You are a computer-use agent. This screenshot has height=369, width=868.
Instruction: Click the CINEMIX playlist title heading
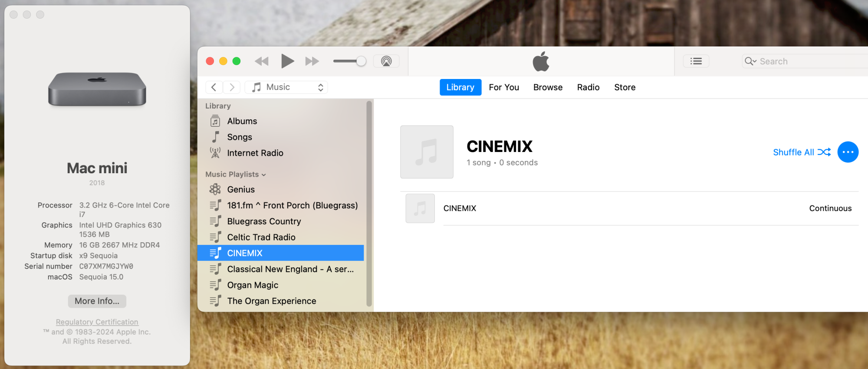[500, 147]
